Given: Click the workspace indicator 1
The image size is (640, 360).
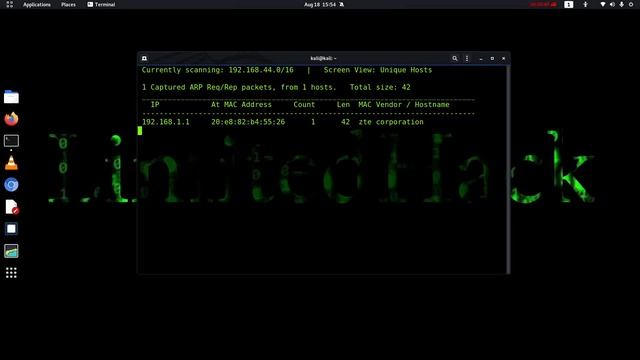Looking at the screenshot, I should pos(569,4).
